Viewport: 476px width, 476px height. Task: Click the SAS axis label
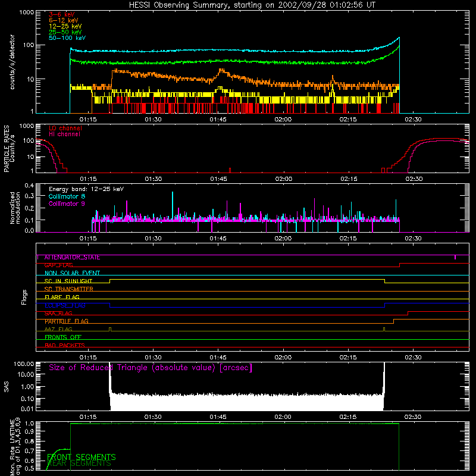(6, 387)
